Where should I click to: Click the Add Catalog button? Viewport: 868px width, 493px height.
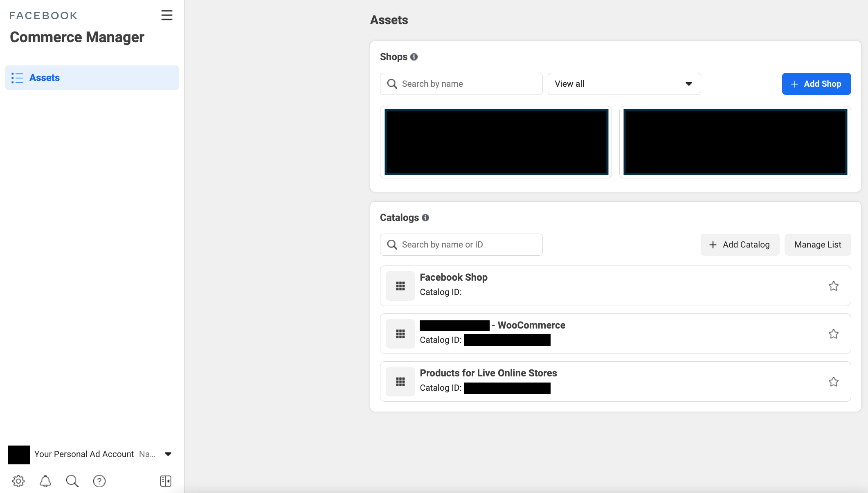pyautogui.click(x=740, y=245)
